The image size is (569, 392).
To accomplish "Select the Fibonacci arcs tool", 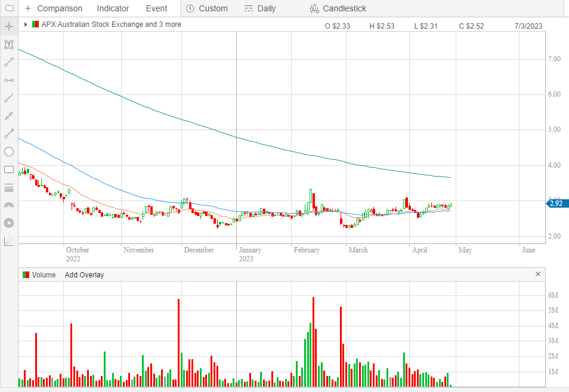I will [9, 205].
